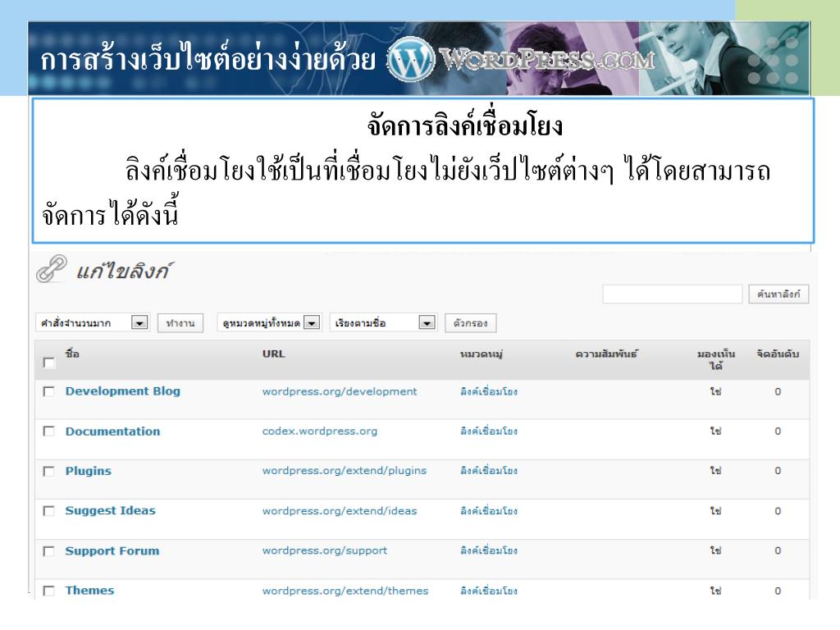This screenshot has width=840, height=630.
Task: Click ลิงค์เชื่อมโยง category in Suggest Ideas row
Action: click(489, 511)
